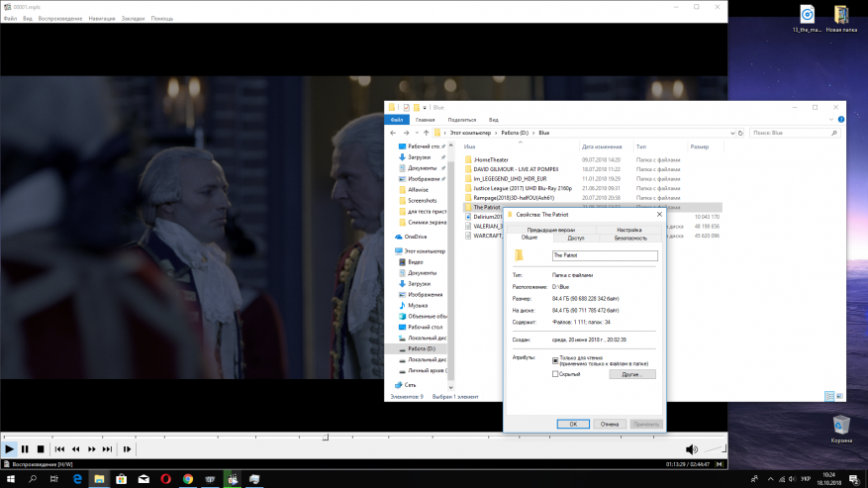Toggle the Скрытый checkbox
Screen dimensions: 868x488
(555, 374)
